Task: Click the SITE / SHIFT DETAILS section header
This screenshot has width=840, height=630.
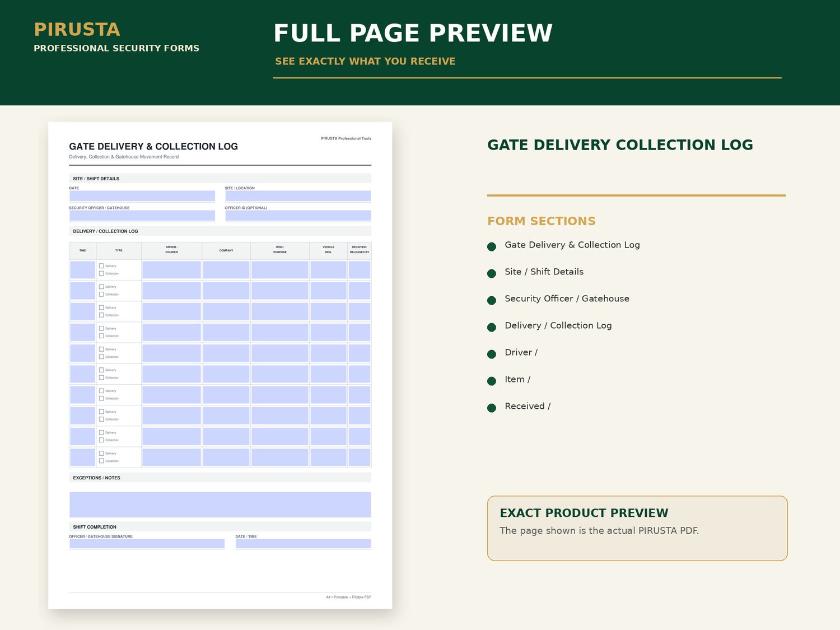Action: 220,179
